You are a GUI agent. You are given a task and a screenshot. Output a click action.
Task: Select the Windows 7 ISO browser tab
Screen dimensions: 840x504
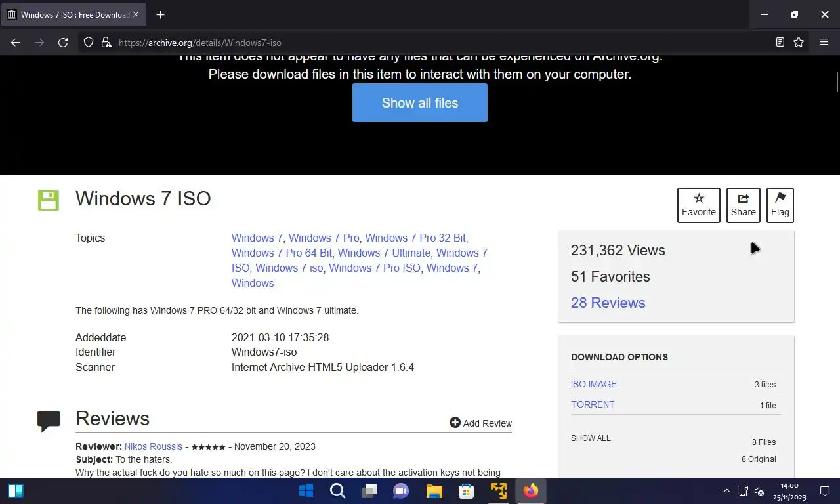73,14
